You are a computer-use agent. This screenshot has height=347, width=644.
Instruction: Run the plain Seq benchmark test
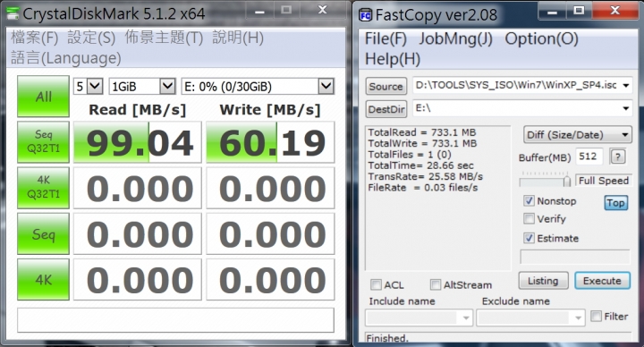point(43,233)
